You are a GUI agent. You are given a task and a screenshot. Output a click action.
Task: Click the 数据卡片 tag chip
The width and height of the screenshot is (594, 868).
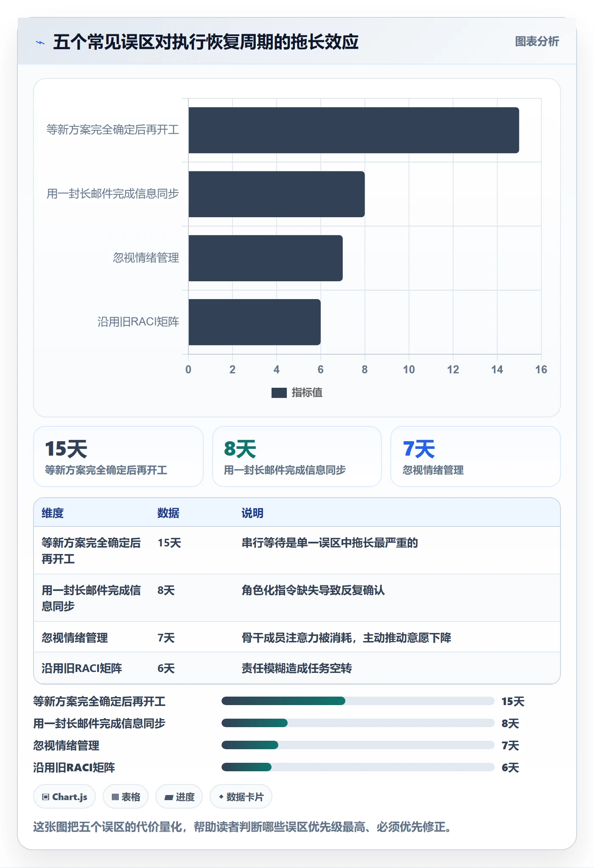(241, 797)
